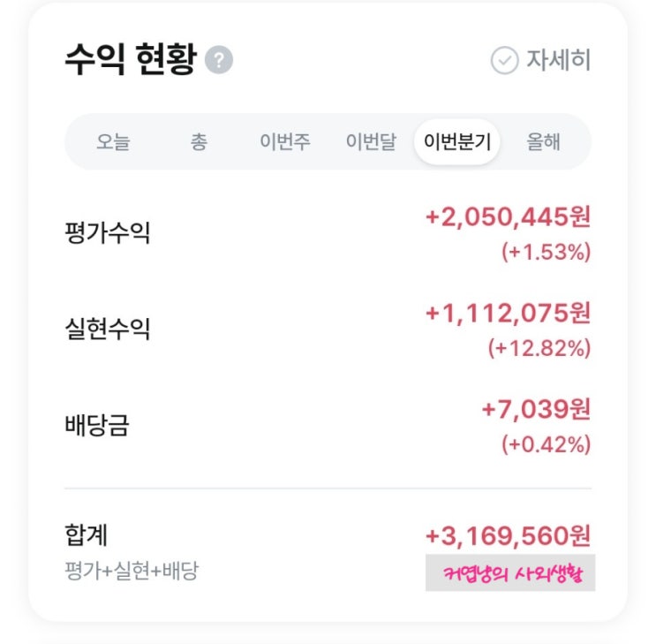Click the 자세히 label text
The width and height of the screenshot is (656, 644).
click(x=558, y=61)
